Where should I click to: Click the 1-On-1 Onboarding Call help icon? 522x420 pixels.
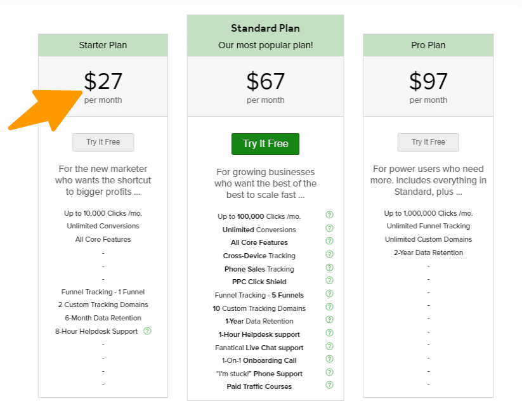329,360
